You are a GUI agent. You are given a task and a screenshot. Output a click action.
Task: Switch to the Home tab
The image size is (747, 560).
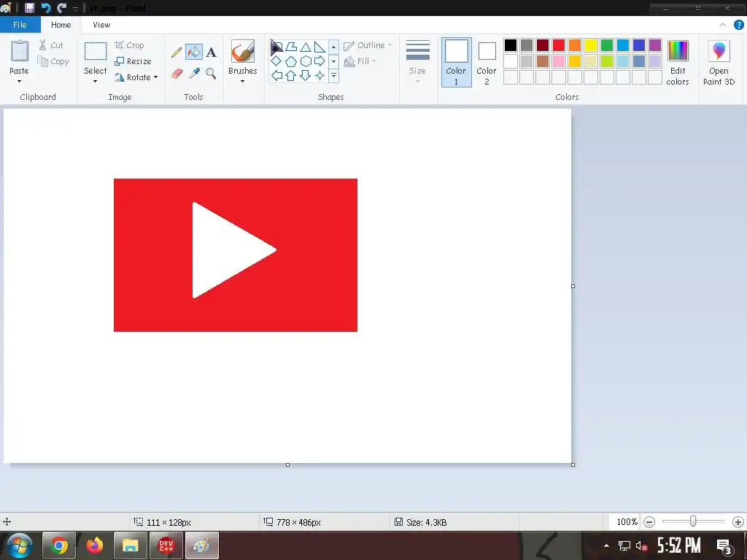coord(61,25)
